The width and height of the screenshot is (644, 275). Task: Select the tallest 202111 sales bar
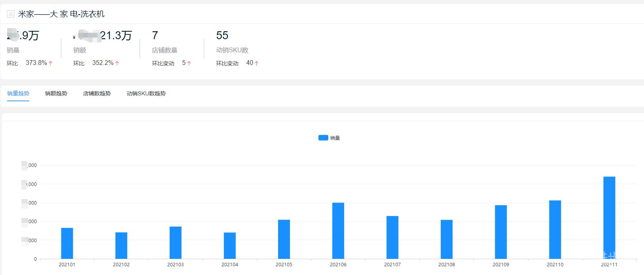point(609,218)
